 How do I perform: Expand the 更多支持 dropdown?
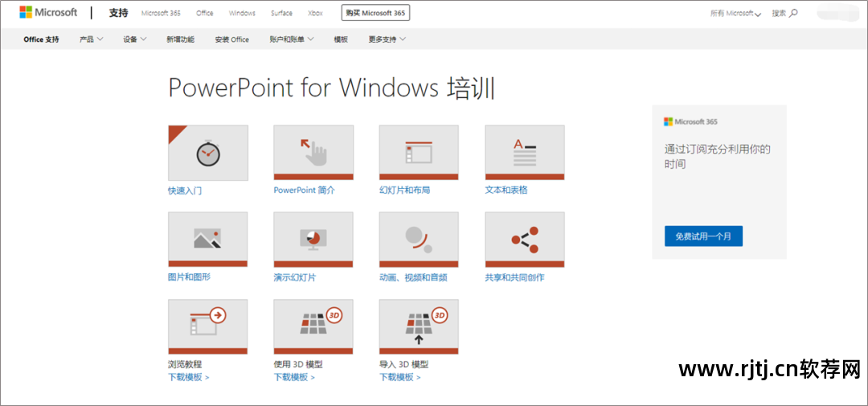[387, 39]
